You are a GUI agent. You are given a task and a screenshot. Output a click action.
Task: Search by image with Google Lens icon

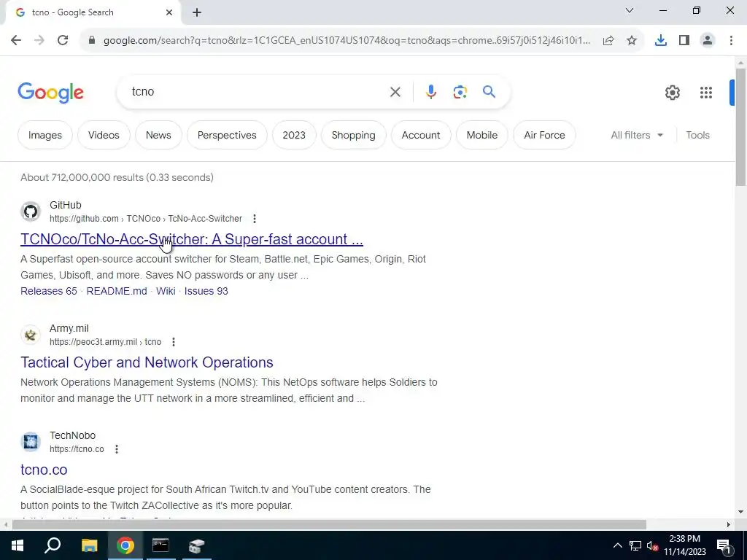[x=460, y=92]
